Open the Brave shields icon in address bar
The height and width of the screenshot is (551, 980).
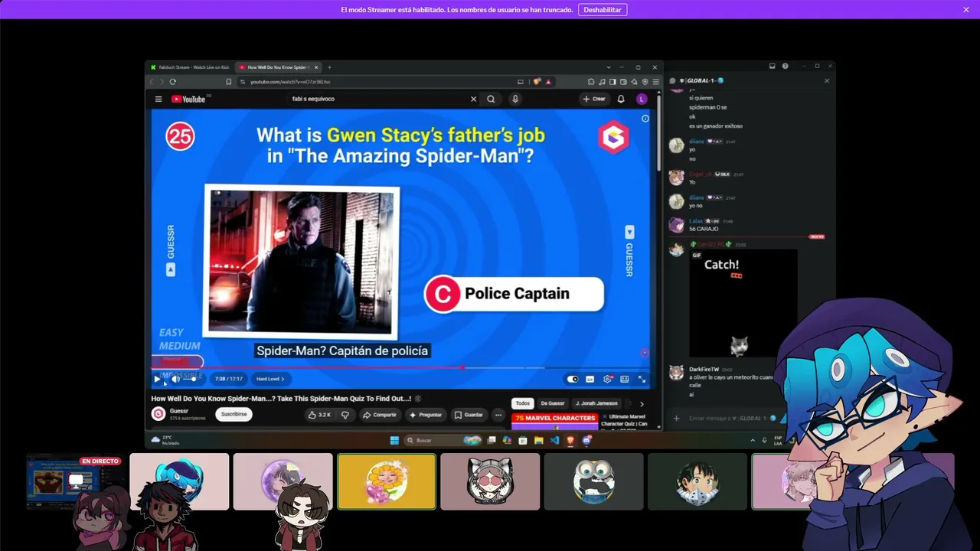[x=537, y=82]
